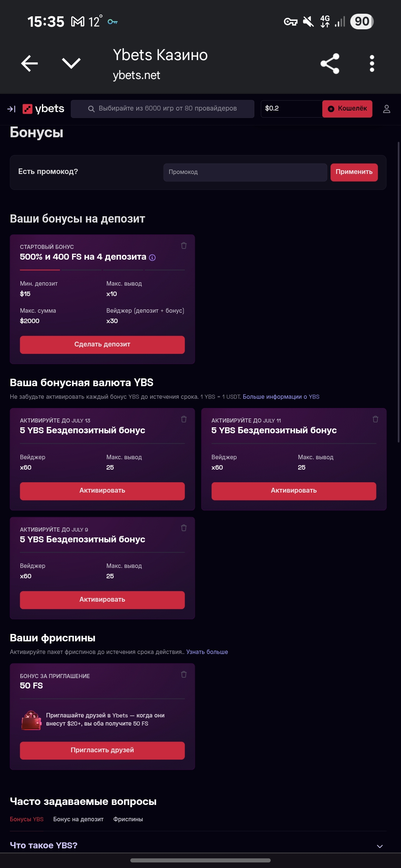Screen dimensions: 401x868
Task: Open the share icon in header
Action: [x=330, y=63]
